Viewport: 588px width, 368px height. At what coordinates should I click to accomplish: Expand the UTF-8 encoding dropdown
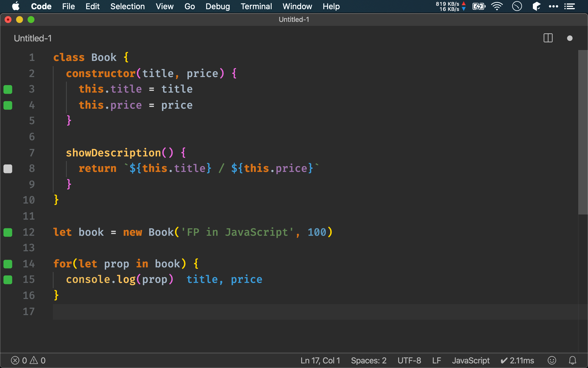point(409,360)
